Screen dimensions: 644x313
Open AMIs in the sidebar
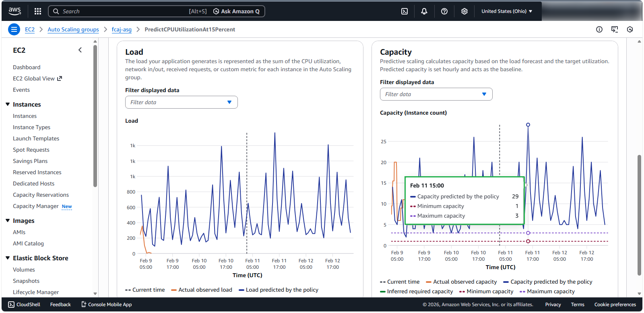coord(19,232)
